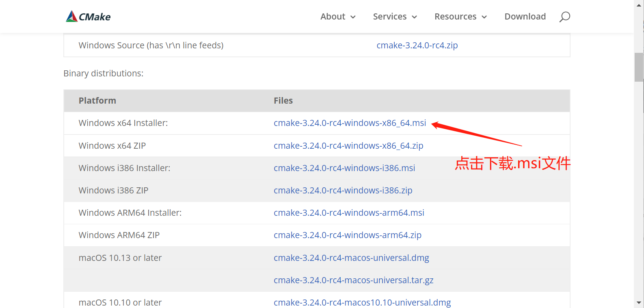The width and height of the screenshot is (644, 308).
Task: Click the page scrollbar thumb
Action: [x=639, y=67]
